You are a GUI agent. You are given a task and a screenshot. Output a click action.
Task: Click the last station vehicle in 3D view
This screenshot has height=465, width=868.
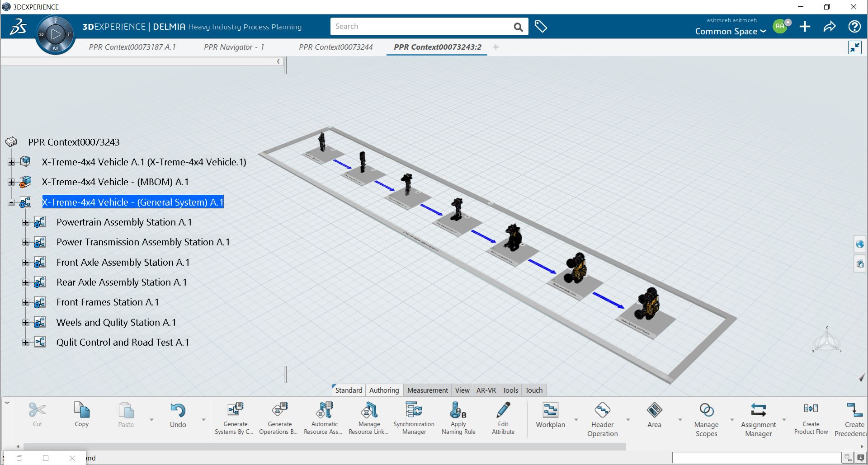pyautogui.click(x=648, y=304)
